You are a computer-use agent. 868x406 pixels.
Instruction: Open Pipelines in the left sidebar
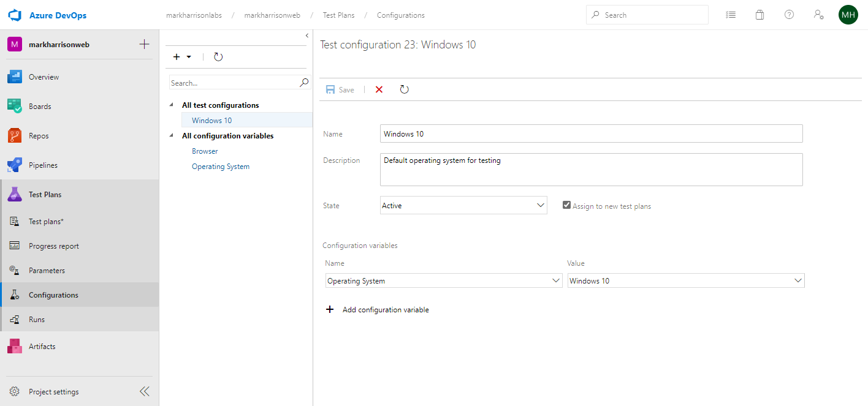coord(44,165)
